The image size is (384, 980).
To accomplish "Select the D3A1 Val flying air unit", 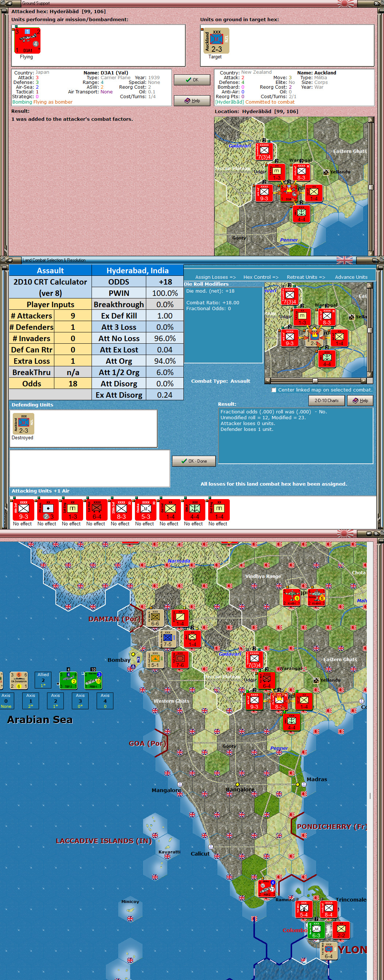I will 27,40.
